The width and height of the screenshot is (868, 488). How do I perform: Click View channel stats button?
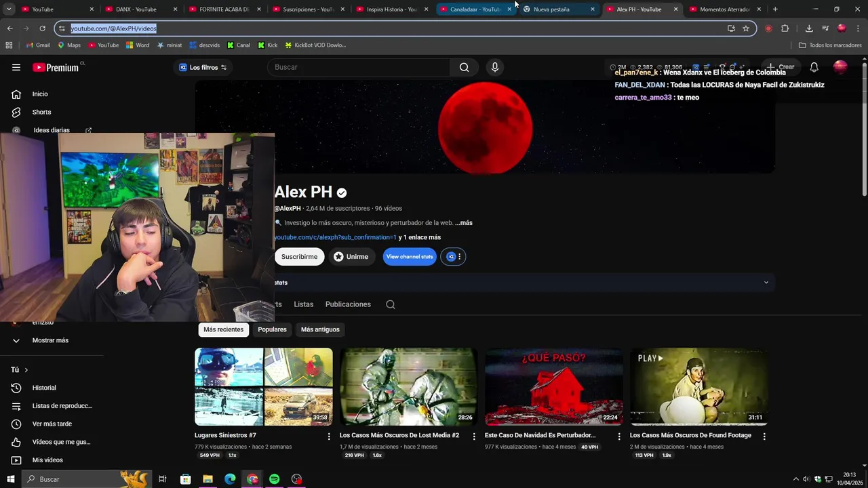(x=410, y=257)
